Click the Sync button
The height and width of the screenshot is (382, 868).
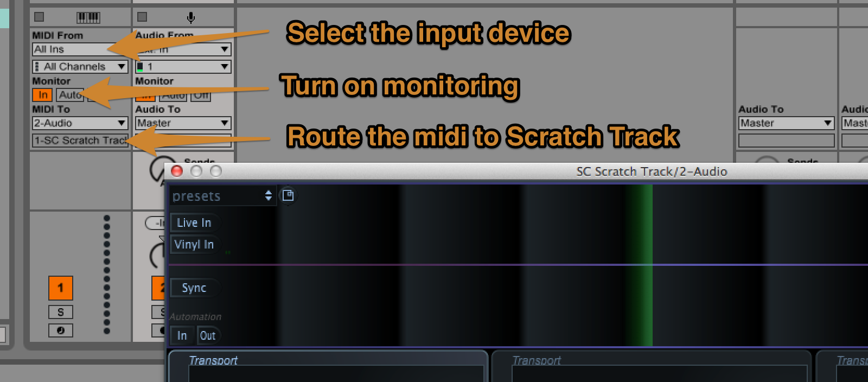point(194,288)
